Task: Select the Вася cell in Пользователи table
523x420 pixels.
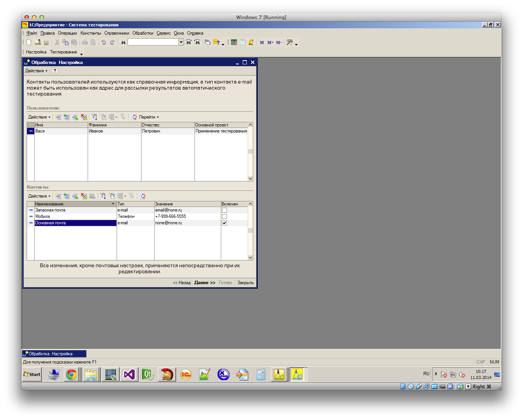Action: pos(61,131)
